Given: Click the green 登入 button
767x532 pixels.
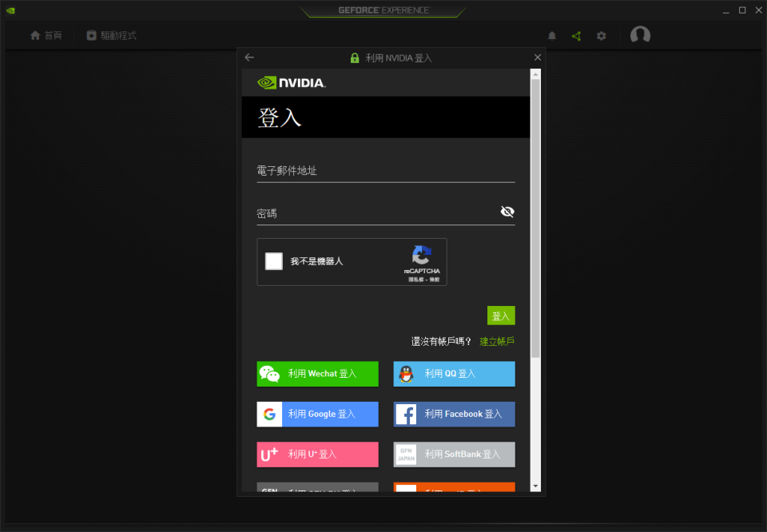Looking at the screenshot, I should [501, 316].
